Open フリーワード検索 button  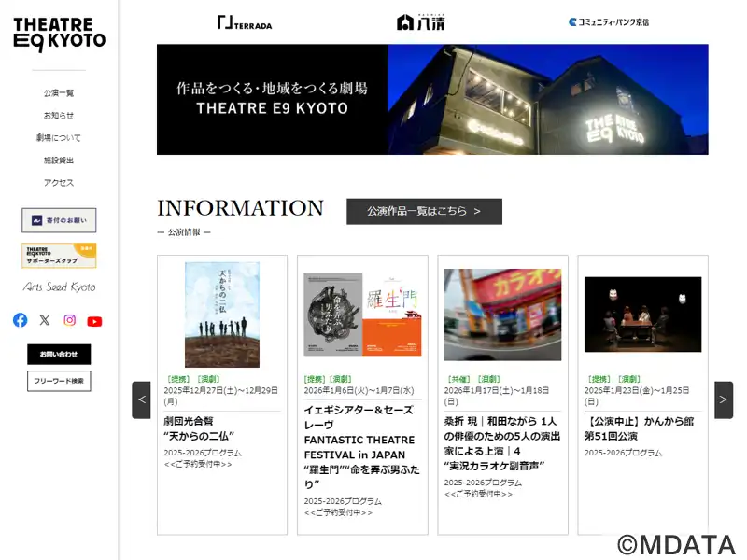click(x=59, y=381)
